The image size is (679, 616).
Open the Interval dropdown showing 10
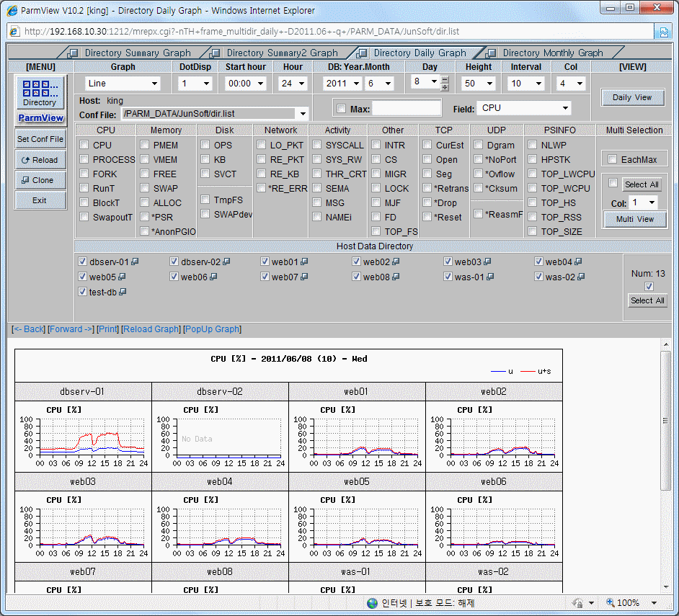[x=525, y=84]
